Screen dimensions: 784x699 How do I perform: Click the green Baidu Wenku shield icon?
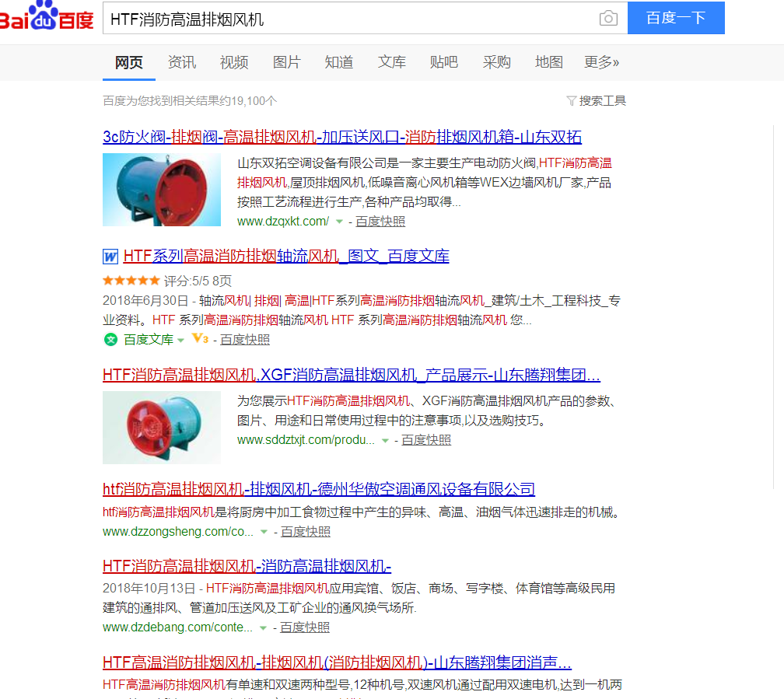pyautogui.click(x=110, y=340)
